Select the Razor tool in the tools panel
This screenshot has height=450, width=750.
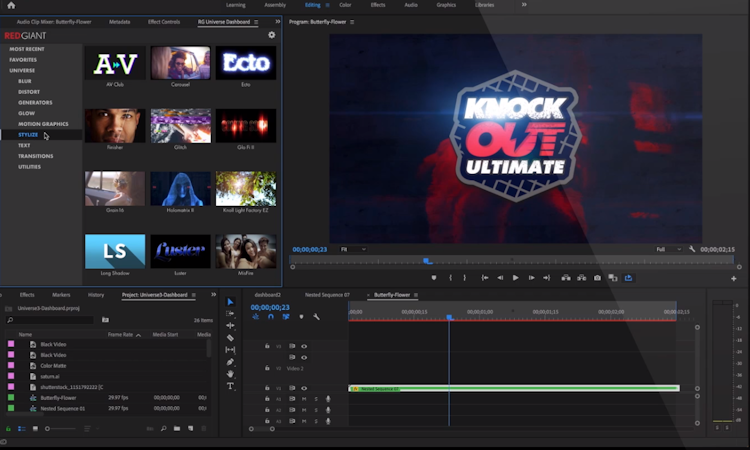coord(230,338)
